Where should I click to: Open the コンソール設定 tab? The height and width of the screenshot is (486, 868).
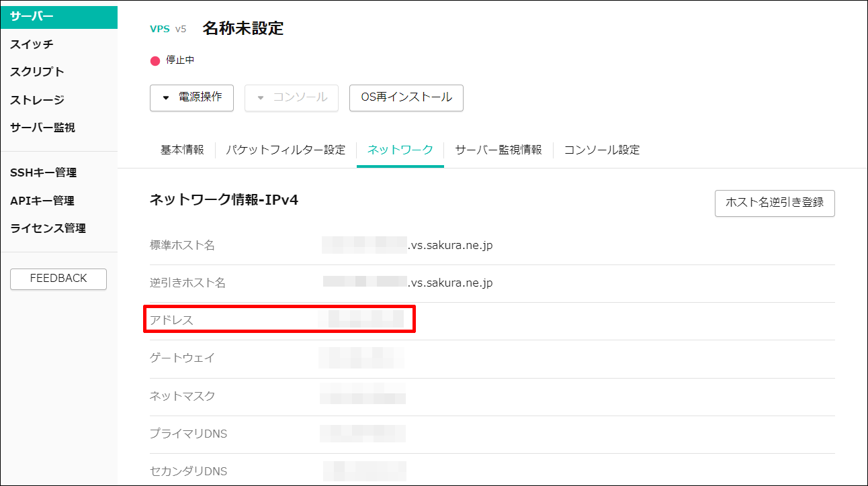point(601,150)
